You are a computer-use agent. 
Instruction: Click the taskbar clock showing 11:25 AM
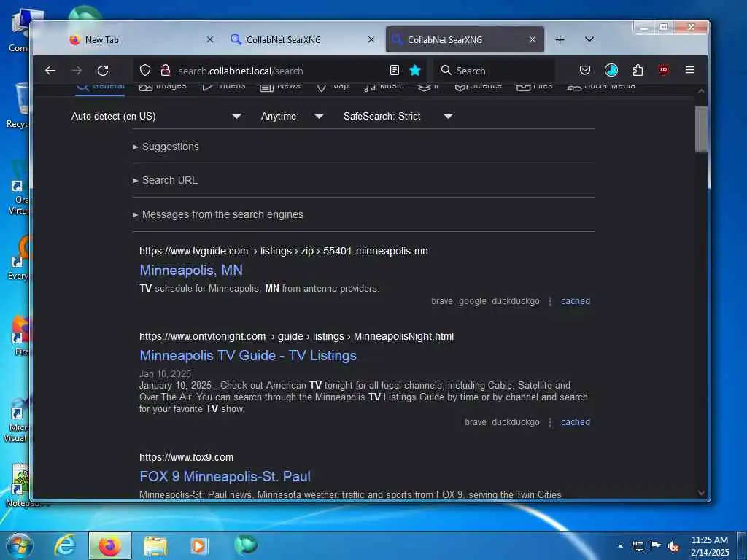pyautogui.click(x=710, y=546)
